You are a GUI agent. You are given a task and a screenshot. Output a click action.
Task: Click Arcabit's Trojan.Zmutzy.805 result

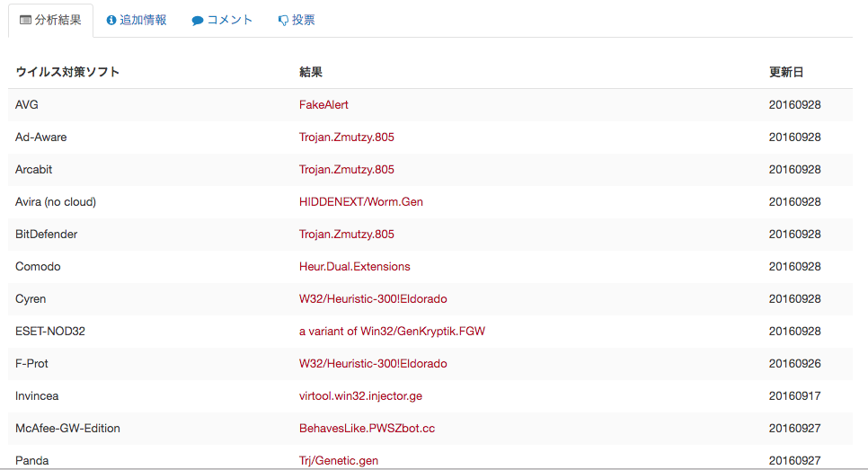click(x=347, y=170)
